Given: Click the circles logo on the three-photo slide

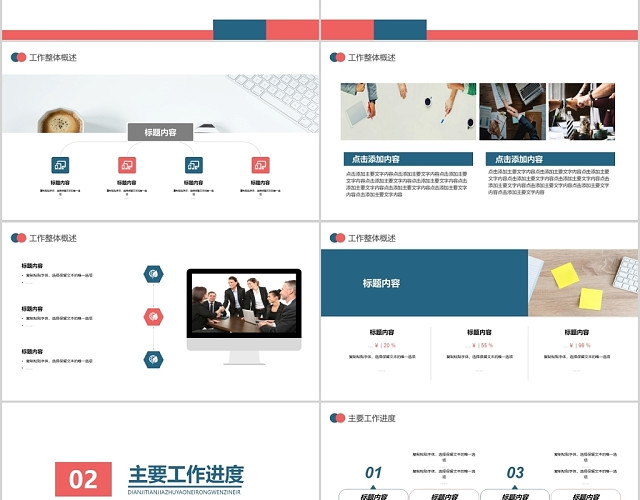Looking at the screenshot, I should point(338,57).
